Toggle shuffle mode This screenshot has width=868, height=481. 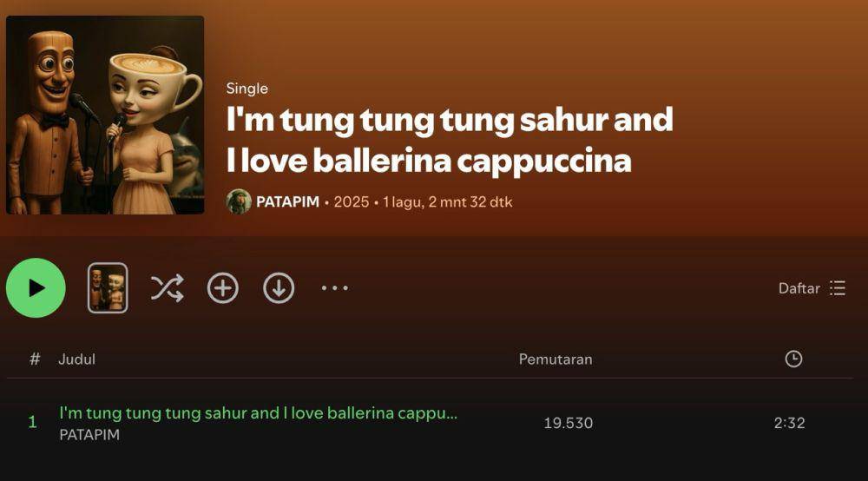[167, 288]
